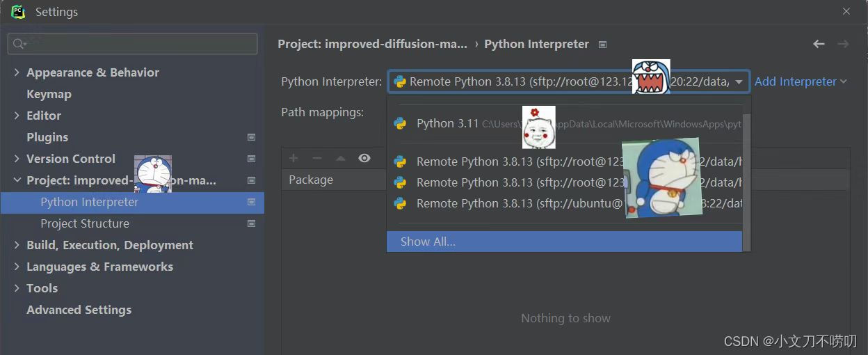Choose Show All... in interpreter list
868x355 pixels.
pyautogui.click(x=565, y=242)
